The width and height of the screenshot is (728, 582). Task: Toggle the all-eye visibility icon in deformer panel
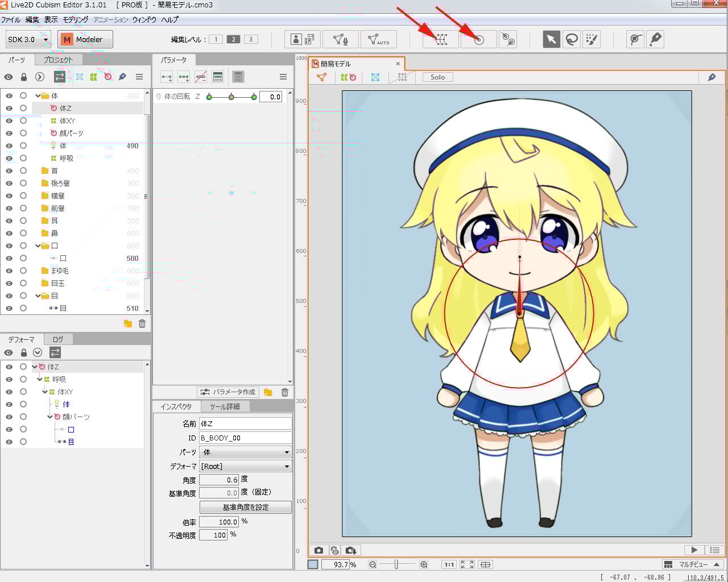pos(9,352)
